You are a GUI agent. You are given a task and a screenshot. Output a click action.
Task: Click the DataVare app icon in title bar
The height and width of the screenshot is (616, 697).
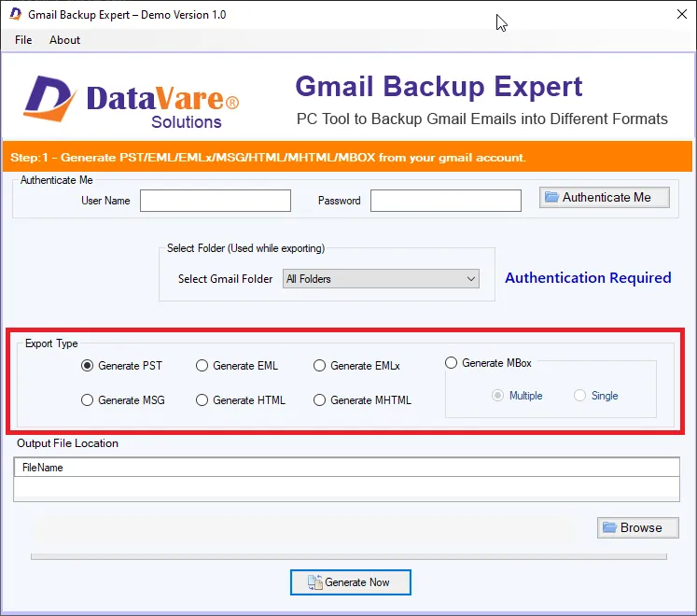click(x=16, y=14)
